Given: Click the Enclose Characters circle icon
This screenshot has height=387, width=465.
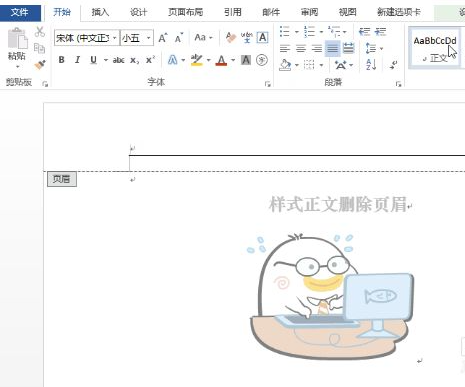Looking at the screenshot, I should (262, 60).
